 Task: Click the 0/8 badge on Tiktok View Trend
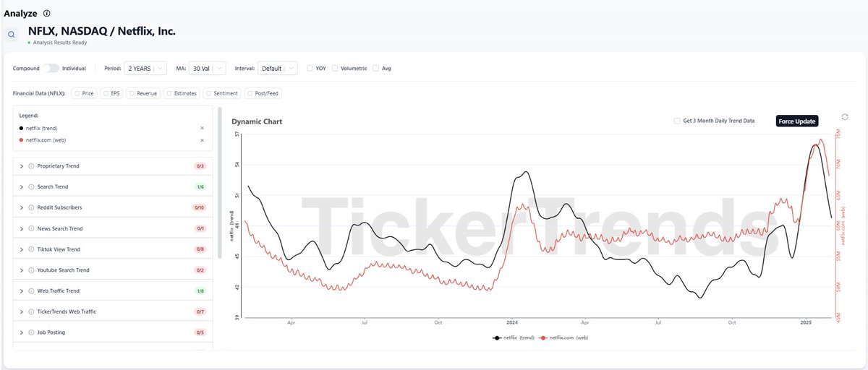coord(200,249)
